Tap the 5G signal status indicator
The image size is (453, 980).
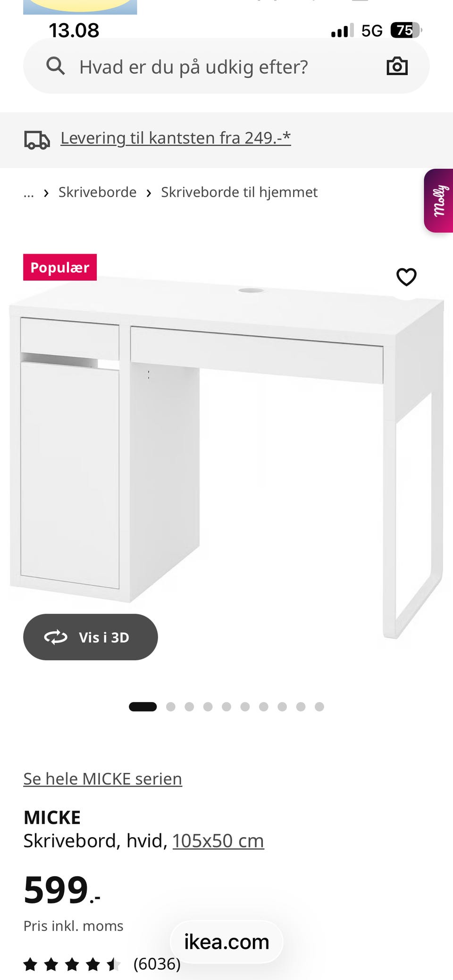coord(372,31)
